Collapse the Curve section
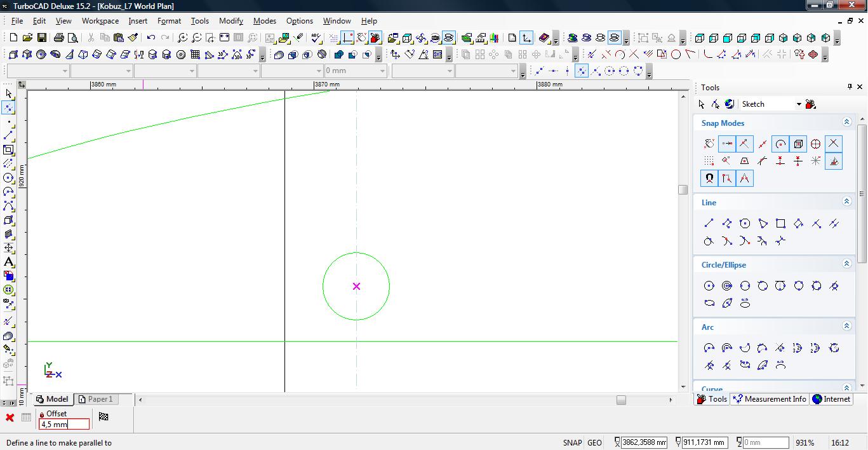Screen dimensions: 868x450 846,388
